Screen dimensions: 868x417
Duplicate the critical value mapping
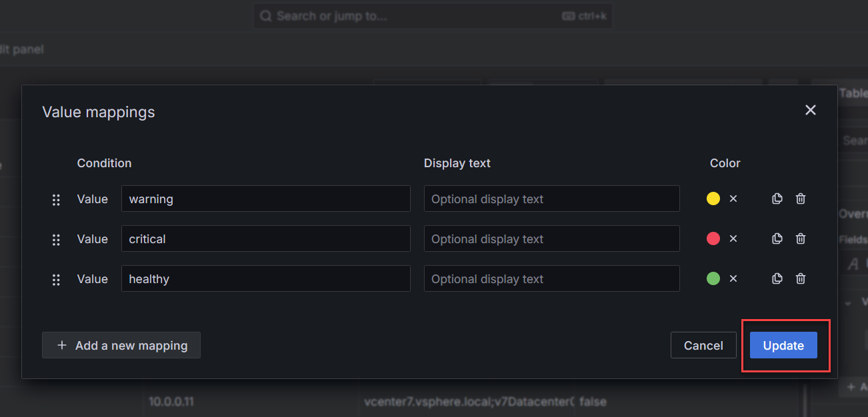pos(777,238)
